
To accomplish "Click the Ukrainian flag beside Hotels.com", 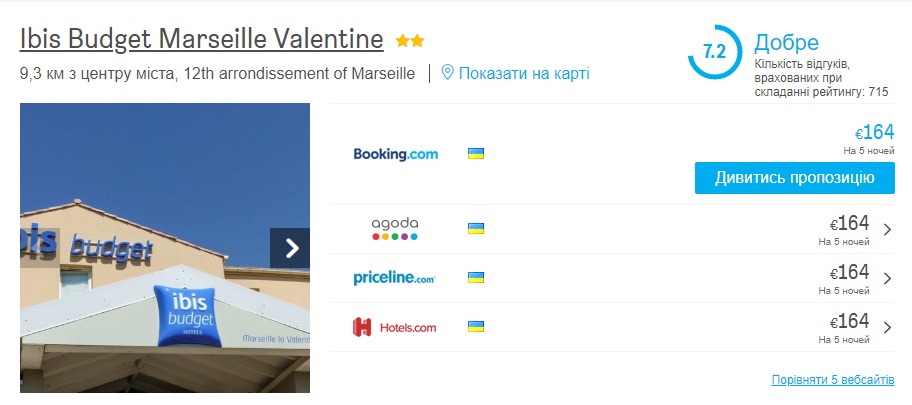I will tap(477, 327).
